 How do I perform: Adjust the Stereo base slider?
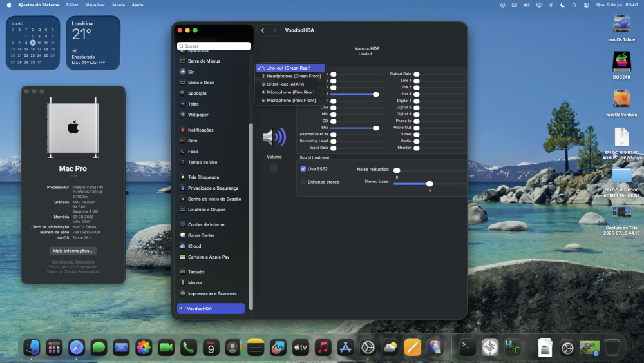[x=429, y=184]
